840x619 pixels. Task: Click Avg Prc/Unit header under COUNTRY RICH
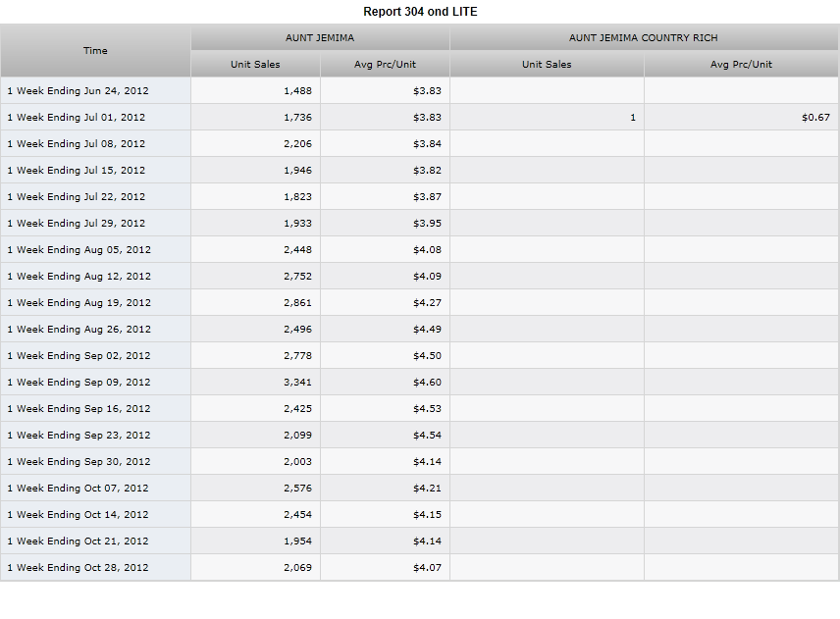[742, 65]
